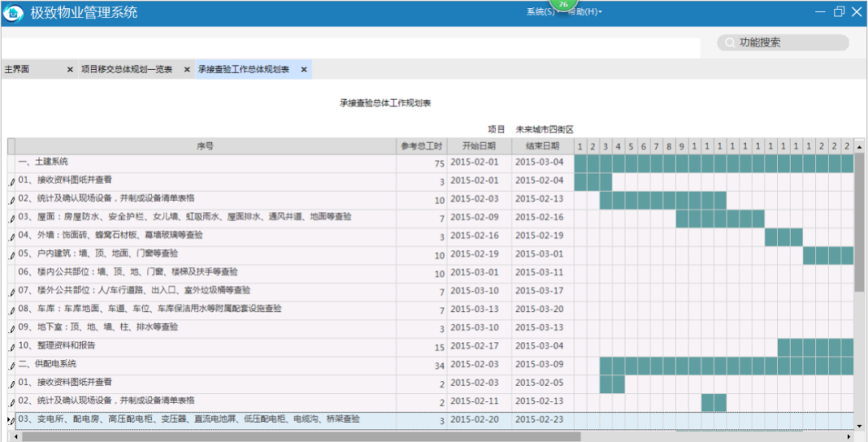Click the 极致物业管理系统 app logo icon

[x=14, y=14]
